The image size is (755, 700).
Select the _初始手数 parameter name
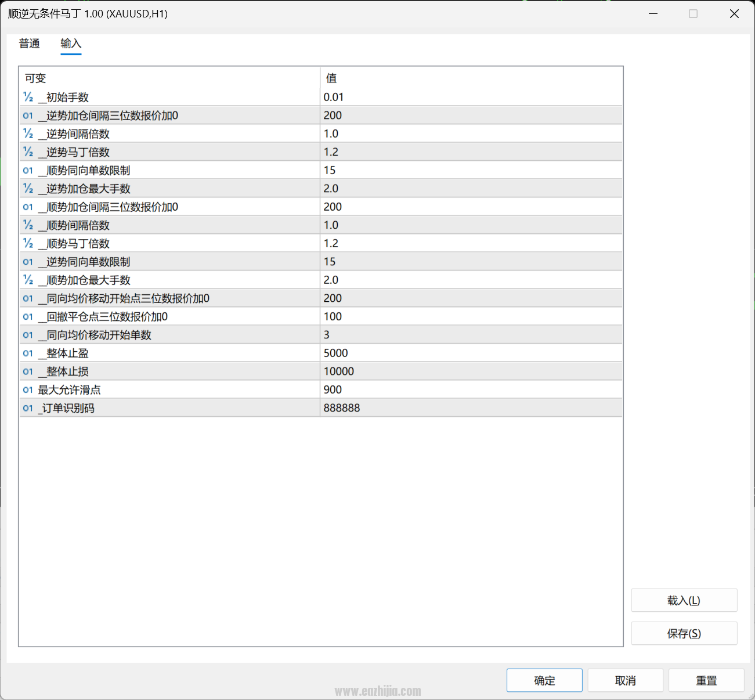63,97
